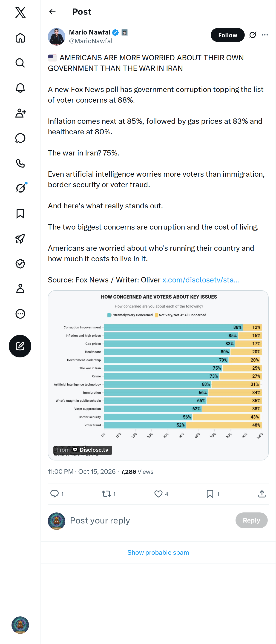Open the Chat messages icon
Image resolution: width=276 pixels, height=644 pixels.
(x=20, y=138)
